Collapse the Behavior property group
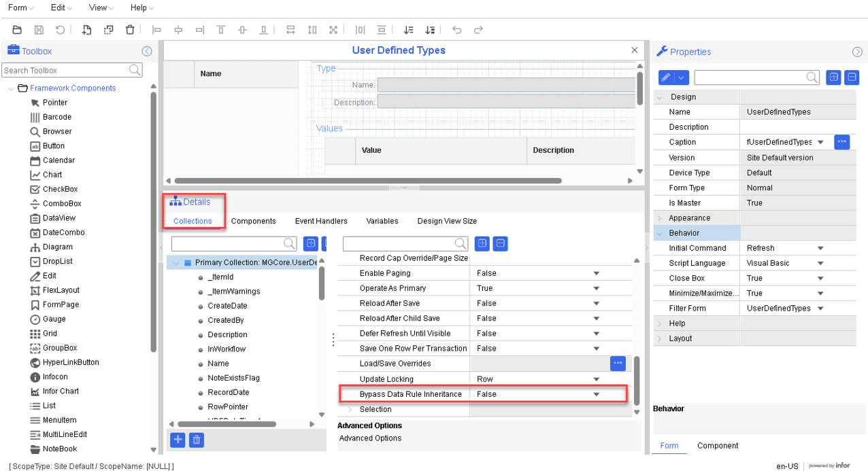The height and width of the screenshot is (471, 868). coord(659,233)
